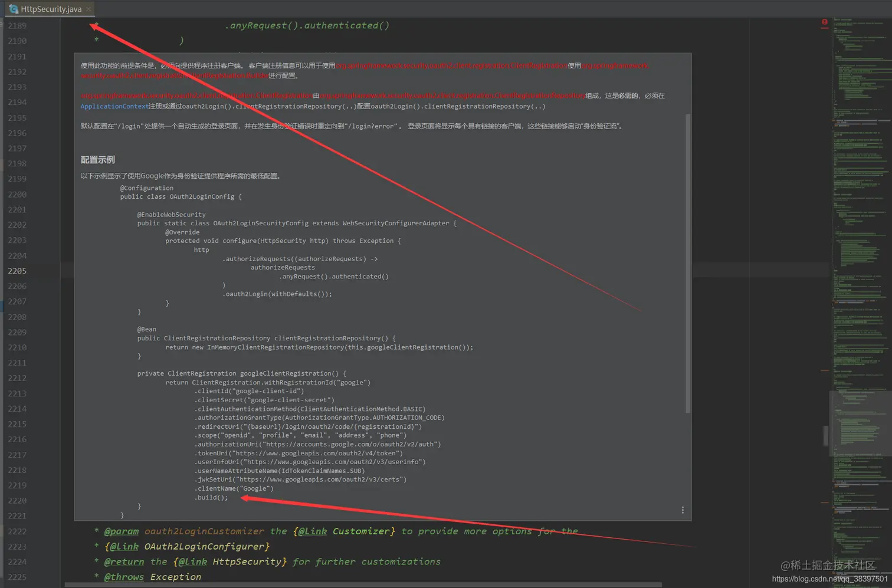The image size is (892, 588).
Task: Select the HttpSecurity.java editor tab
Action: click(x=51, y=9)
